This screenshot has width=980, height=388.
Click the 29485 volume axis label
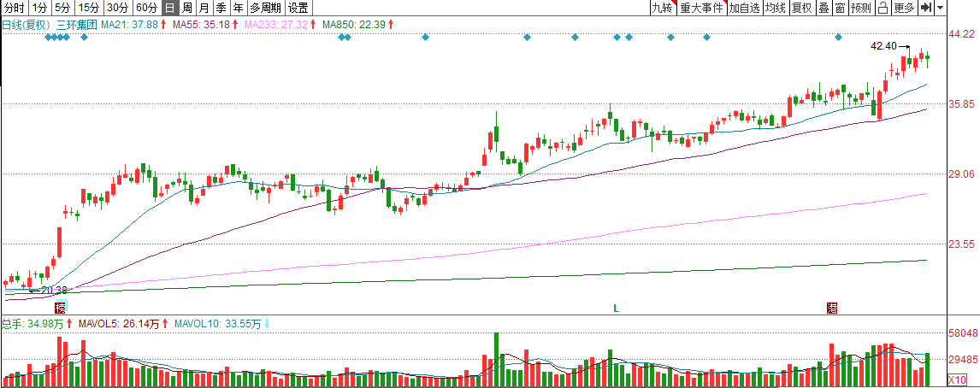pos(963,359)
